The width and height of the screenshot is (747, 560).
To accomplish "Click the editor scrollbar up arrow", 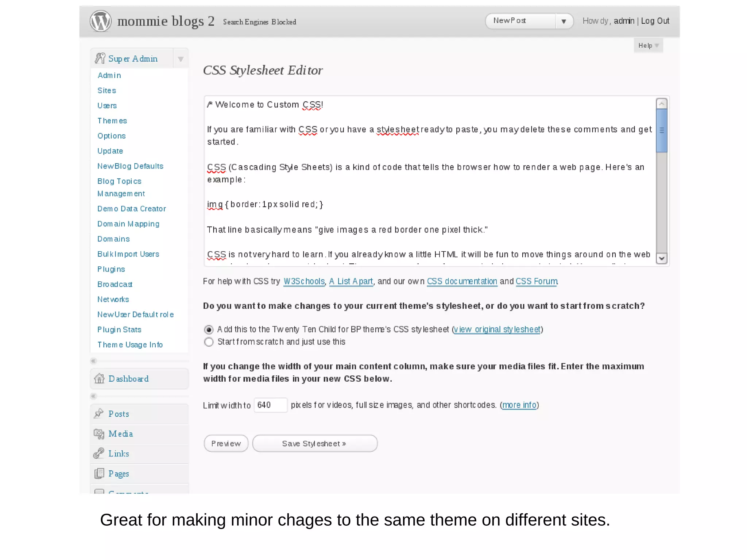I will click(661, 104).
